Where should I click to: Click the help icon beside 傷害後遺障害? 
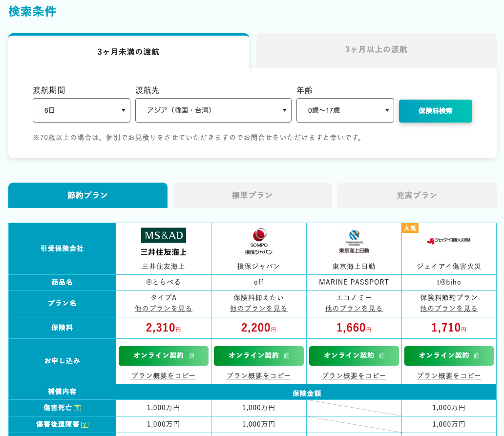coord(84,425)
